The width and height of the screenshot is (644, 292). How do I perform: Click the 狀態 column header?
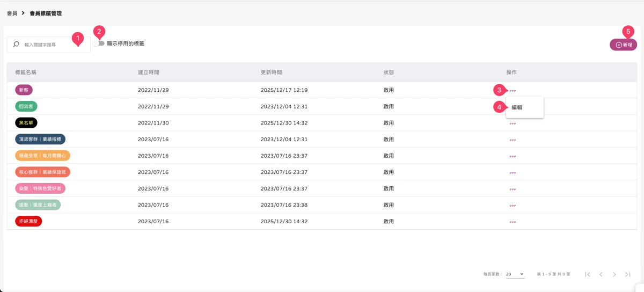(389, 72)
